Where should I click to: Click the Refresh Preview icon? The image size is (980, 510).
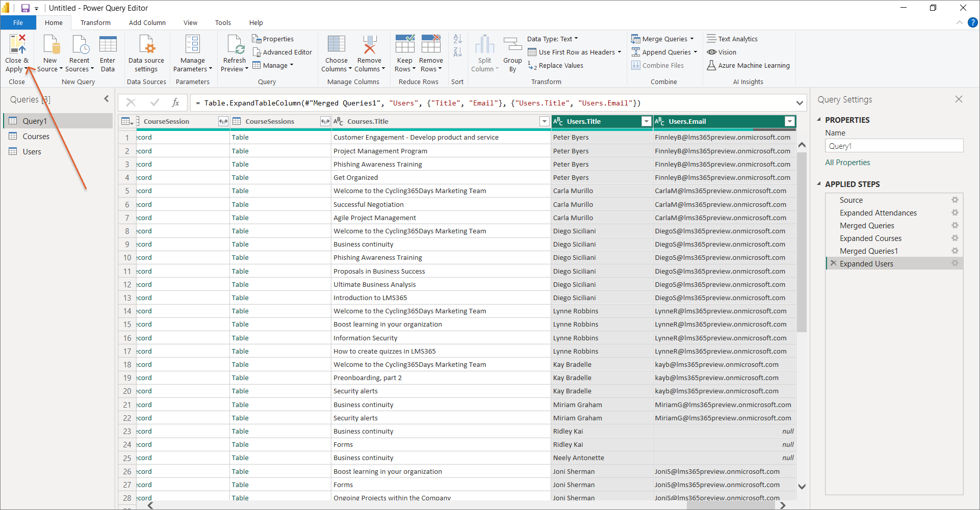[235, 45]
